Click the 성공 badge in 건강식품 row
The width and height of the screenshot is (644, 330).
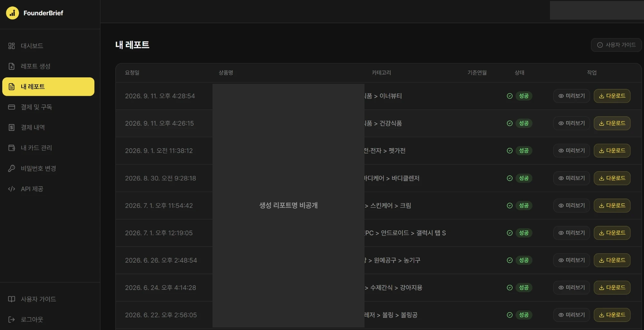click(x=524, y=123)
